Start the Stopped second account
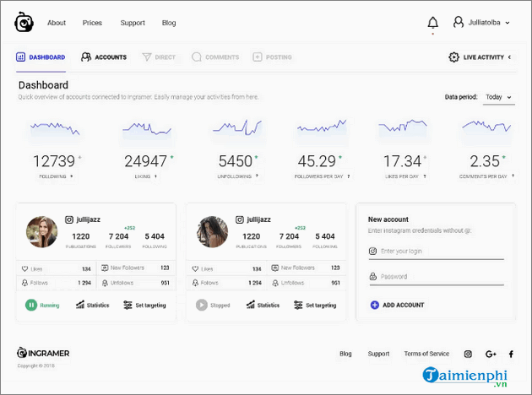Viewport: 532px width, 395px height. 202,305
